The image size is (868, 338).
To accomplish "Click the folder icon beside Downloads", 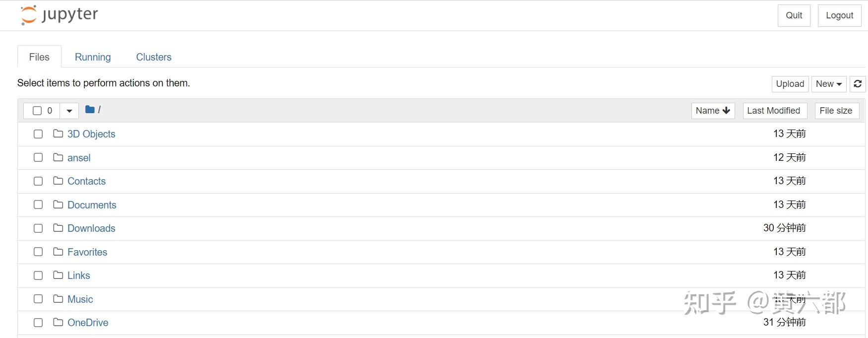I will pyautogui.click(x=58, y=228).
